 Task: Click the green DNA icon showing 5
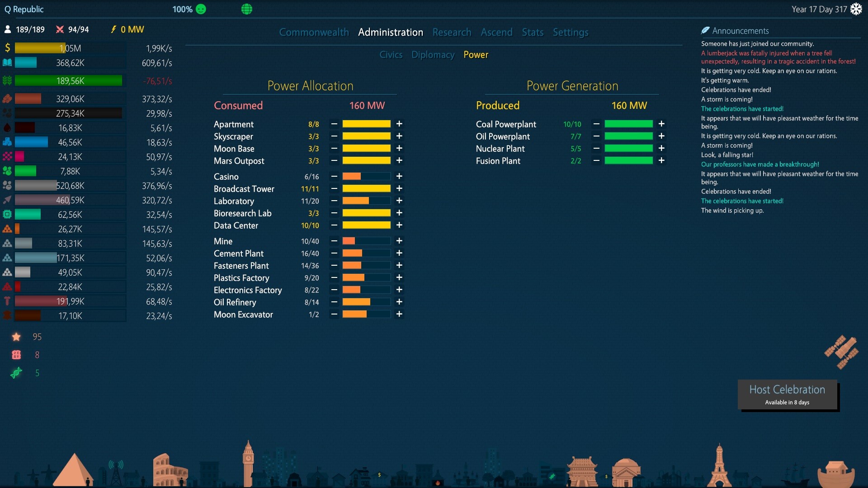(16, 373)
